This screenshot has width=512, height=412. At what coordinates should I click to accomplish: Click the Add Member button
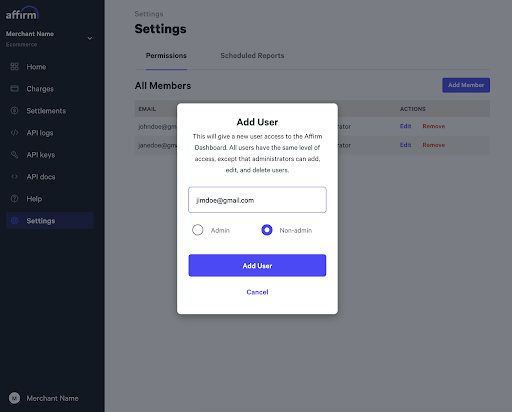(x=466, y=85)
